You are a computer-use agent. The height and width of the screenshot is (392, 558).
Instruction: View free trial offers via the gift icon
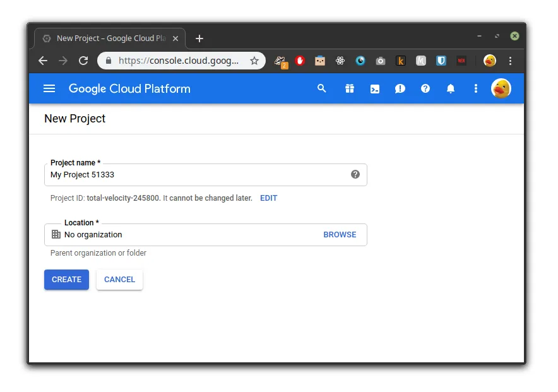[350, 88]
